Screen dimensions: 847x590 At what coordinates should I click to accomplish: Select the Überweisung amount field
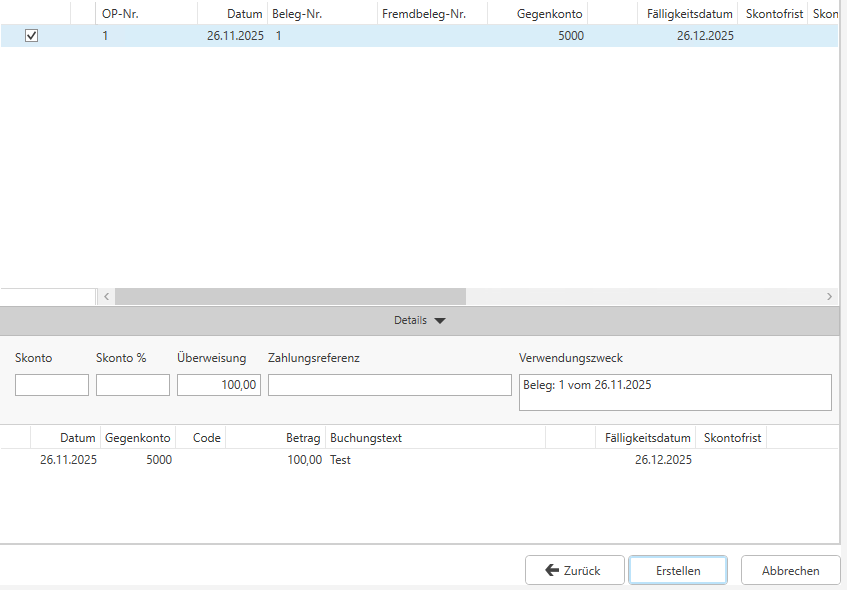pyautogui.click(x=219, y=385)
